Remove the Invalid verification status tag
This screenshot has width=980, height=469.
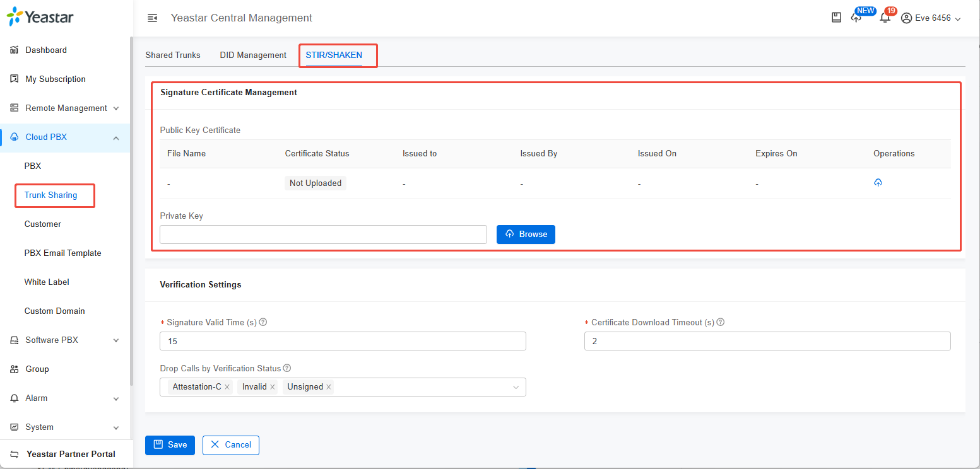point(273,386)
